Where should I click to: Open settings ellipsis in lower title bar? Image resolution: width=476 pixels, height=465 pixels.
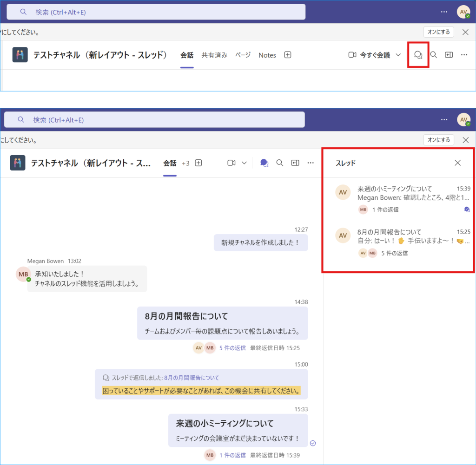point(444,119)
